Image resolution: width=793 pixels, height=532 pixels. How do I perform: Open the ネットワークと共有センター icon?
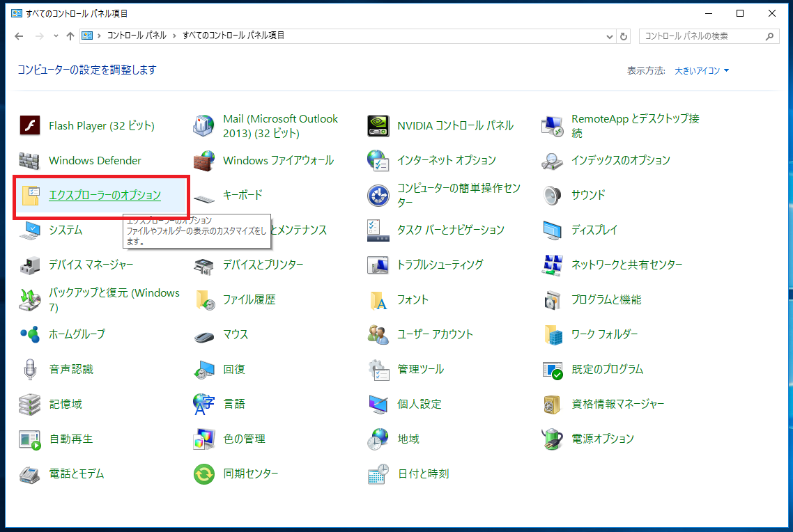coord(553,265)
